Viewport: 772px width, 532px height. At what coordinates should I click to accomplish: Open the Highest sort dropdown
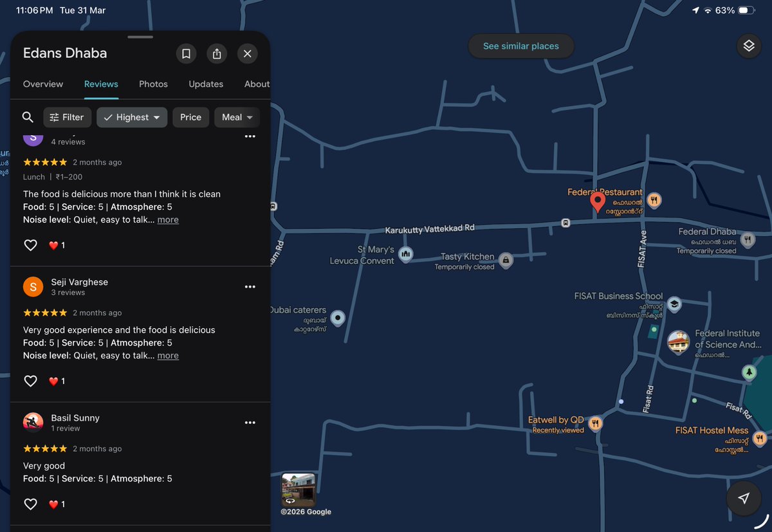tap(132, 117)
